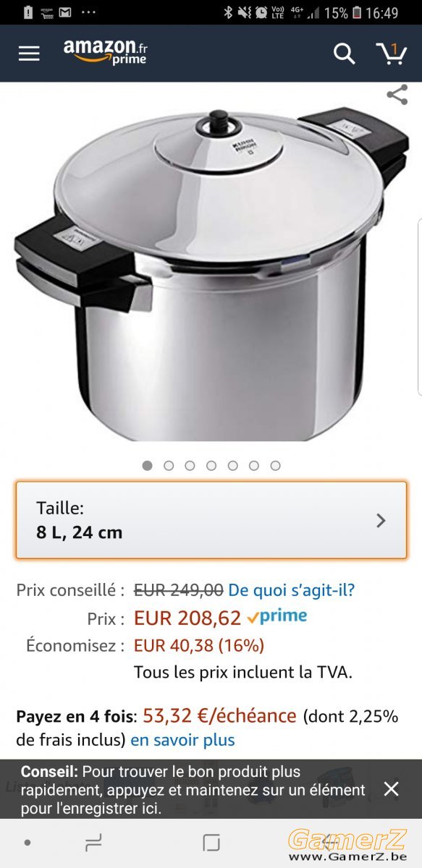Screen dimensions: 422x868
Task: Tap the Prime badge next to price
Action: [277, 617]
